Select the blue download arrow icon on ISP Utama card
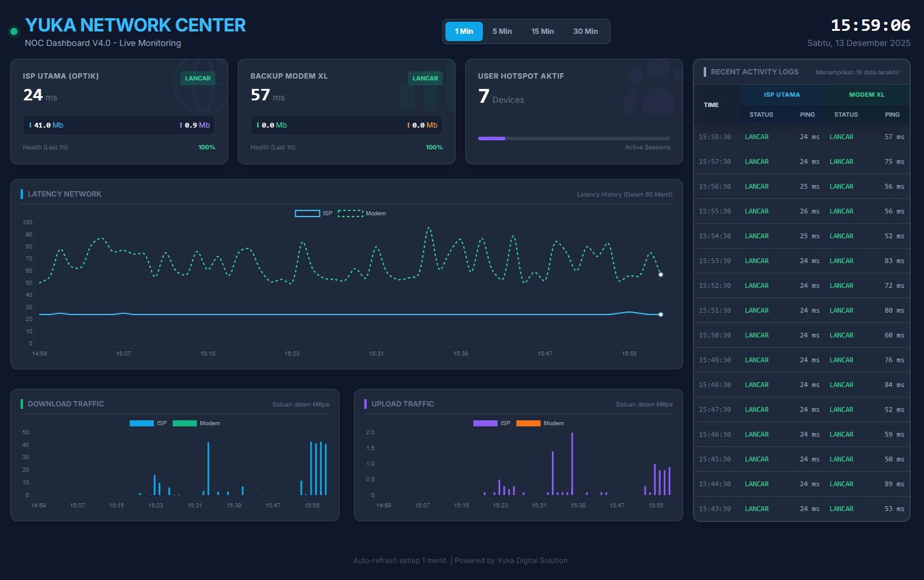The image size is (924, 580). pyautogui.click(x=31, y=125)
